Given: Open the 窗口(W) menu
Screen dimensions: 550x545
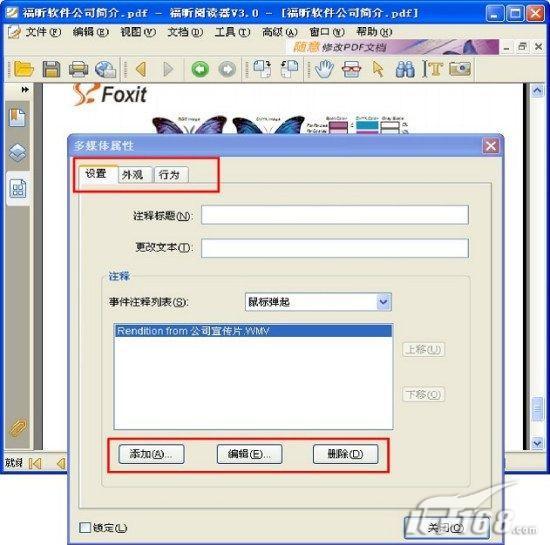Looking at the screenshot, I should coord(327,32).
